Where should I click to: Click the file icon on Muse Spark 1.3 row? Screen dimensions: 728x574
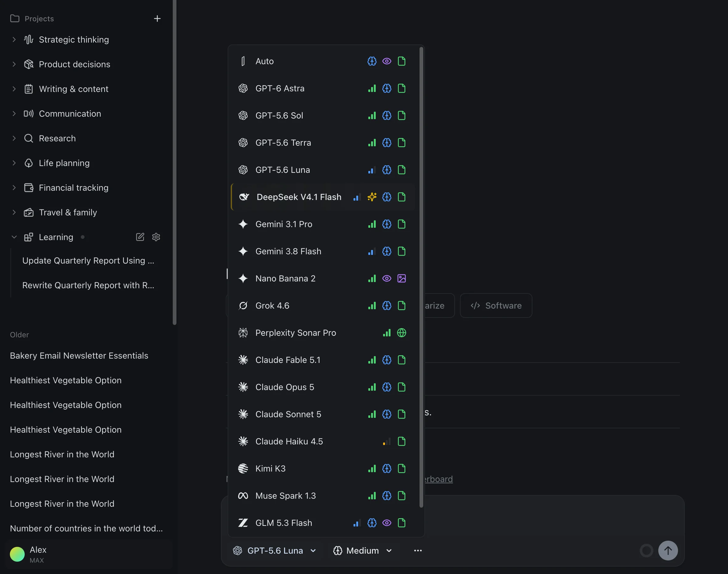point(401,496)
